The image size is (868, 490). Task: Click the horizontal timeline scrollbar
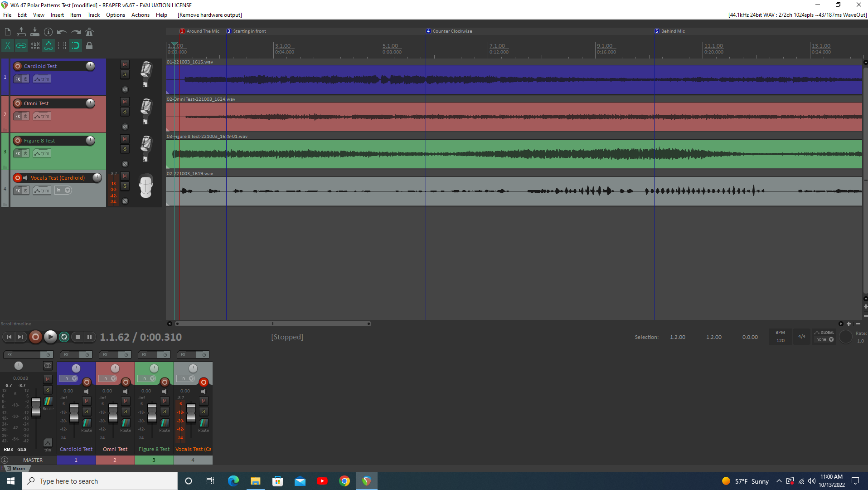[x=274, y=323]
